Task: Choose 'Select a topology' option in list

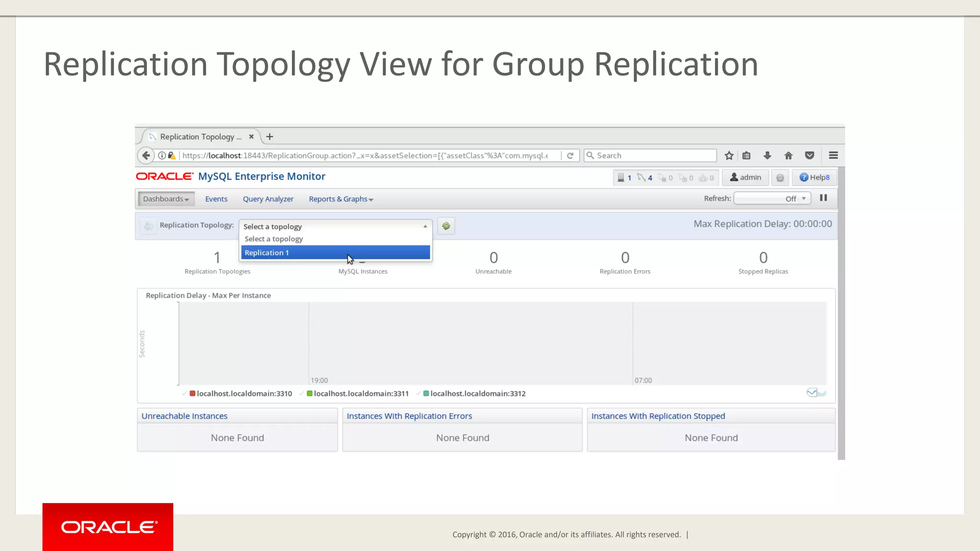Action: click(335, 239)
